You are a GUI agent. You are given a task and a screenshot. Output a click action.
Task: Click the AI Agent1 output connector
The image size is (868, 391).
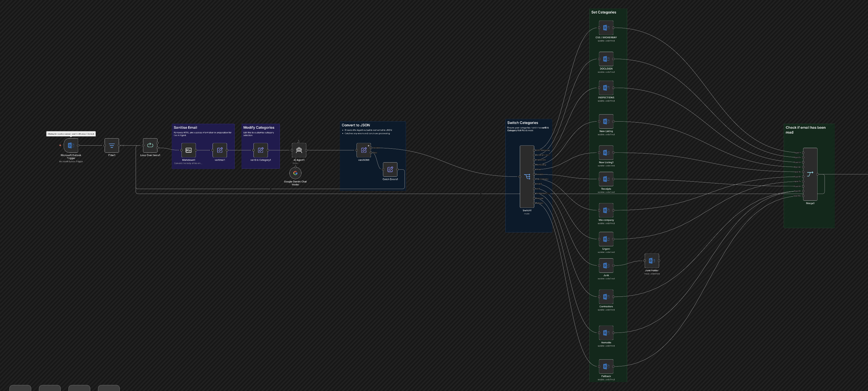306,150
